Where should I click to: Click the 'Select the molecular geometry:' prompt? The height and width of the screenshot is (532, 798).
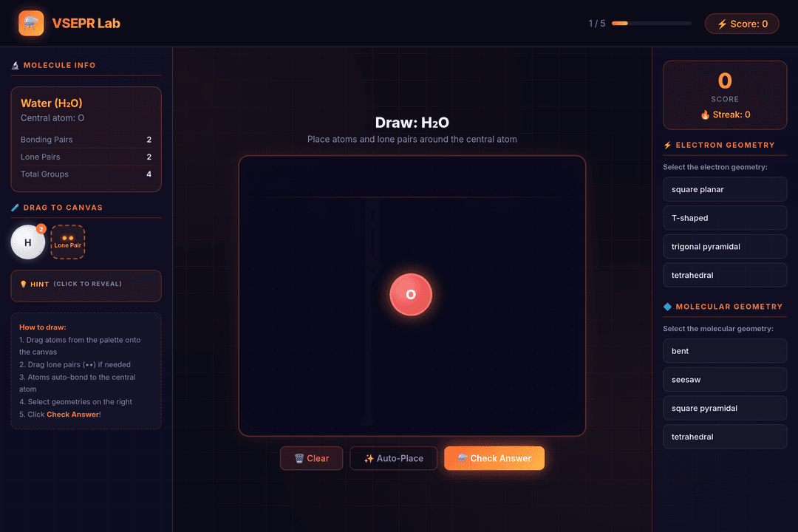tap(718, 329)
